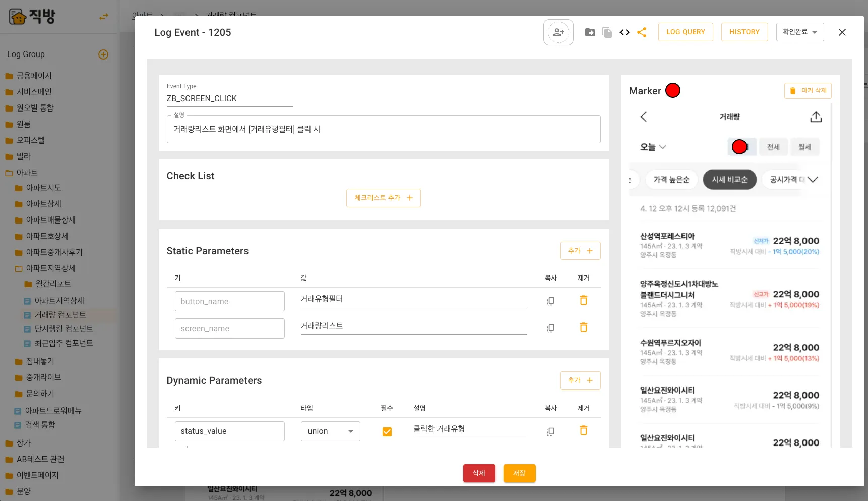Add a new Log Group with plus icon
The image size is (868, 501).
pyautogui.click(x=103, y=54)
